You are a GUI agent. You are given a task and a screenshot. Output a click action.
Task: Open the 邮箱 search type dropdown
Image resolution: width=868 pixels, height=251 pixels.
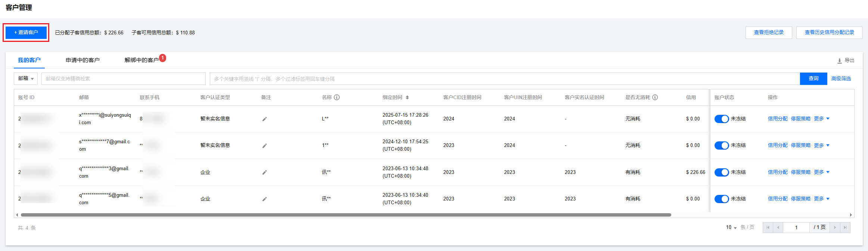[26, 79]
